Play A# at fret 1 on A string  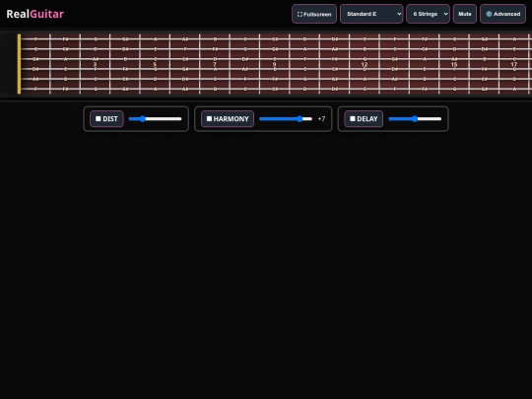(35, 79)
